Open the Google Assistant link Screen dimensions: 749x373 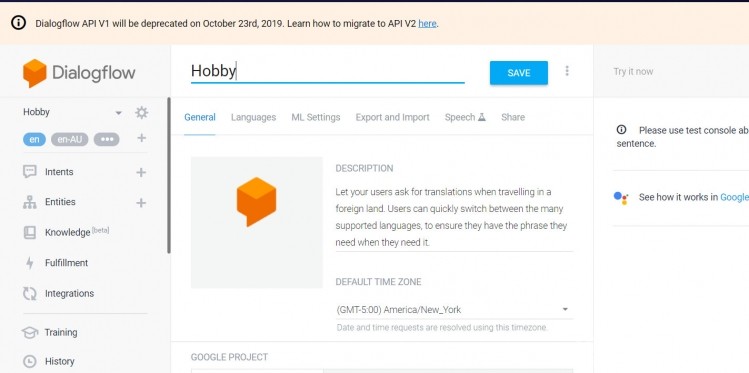734,197
